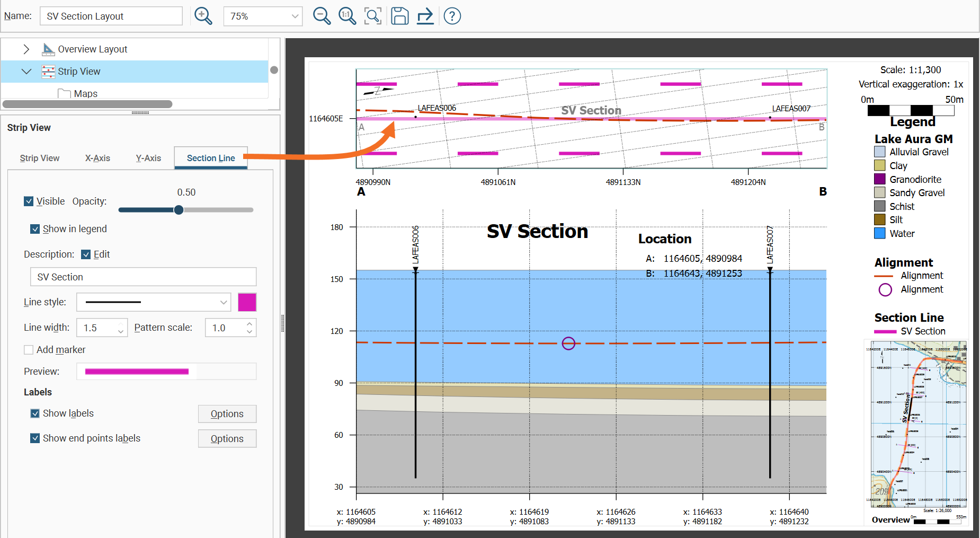Switch to the Y-Axis tab
The image size is (980, 538).
(148, 158)
